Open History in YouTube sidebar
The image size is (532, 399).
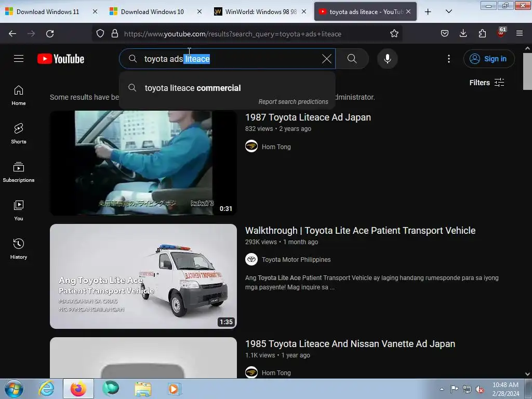click(x=19, y=249)
